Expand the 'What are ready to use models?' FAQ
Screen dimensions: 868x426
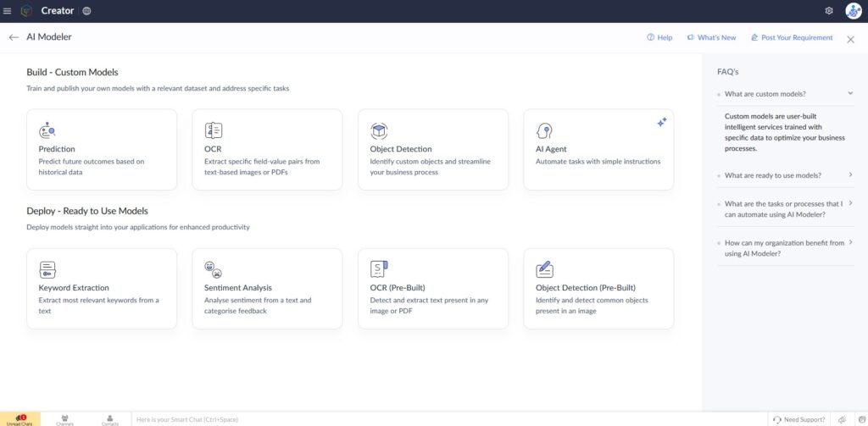pos(850,175)
